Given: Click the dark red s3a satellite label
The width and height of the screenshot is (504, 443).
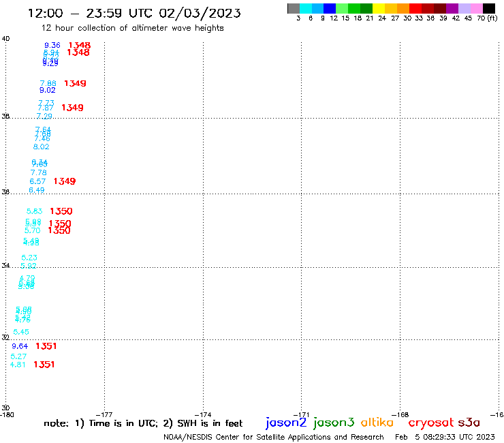Looking at the screenshot, I should pos(469,423).
